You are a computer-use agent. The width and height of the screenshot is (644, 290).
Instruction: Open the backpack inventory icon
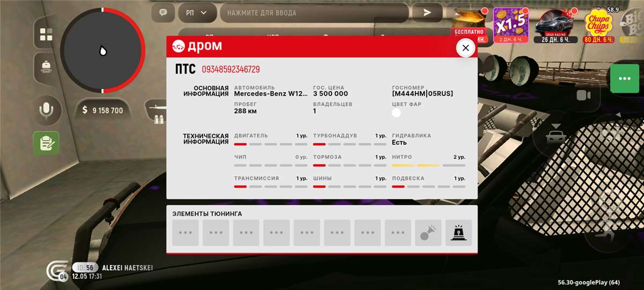[46, 67]
